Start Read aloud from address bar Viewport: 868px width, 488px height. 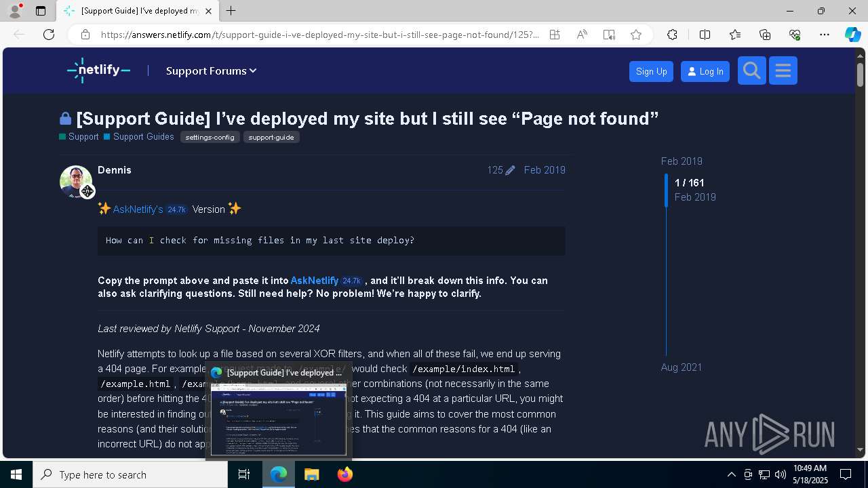point(582,35)
